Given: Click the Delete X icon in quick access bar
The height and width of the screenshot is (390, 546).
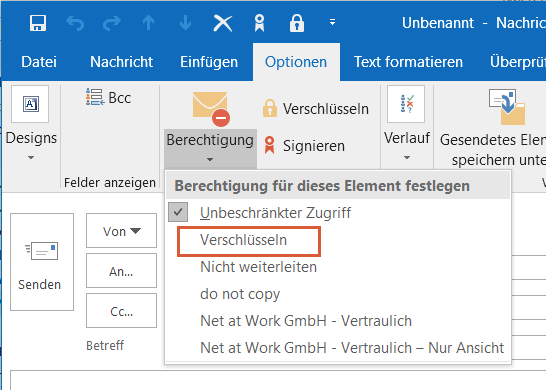Looking at the screenshot, I should 223,23.
